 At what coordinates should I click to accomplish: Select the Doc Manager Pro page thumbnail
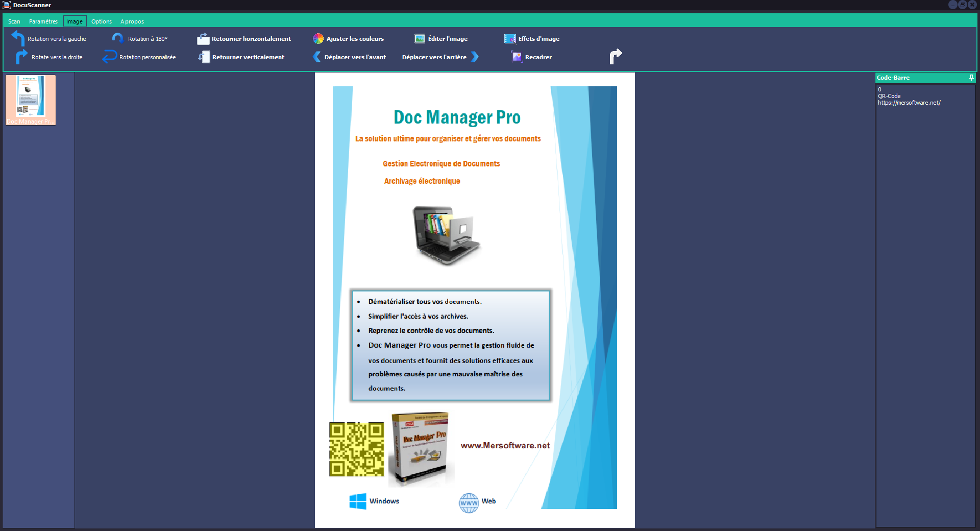31,100
